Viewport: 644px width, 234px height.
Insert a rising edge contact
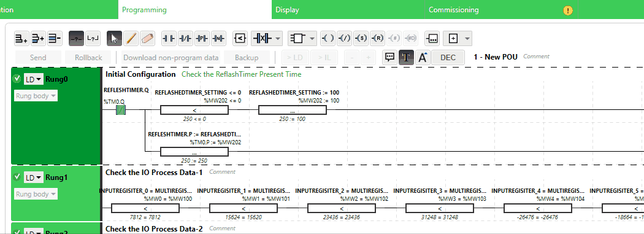point(202,39)
